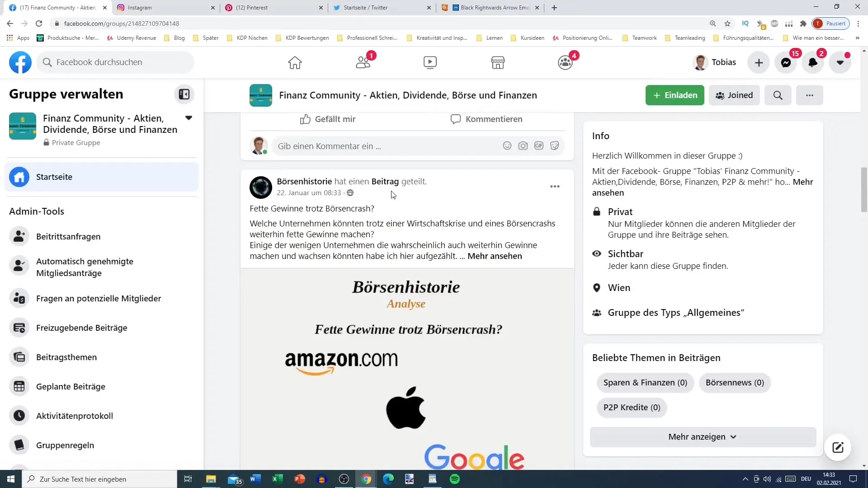Click the Facebook logo
This screenshot has width=868, height=488.
(20, 62)
